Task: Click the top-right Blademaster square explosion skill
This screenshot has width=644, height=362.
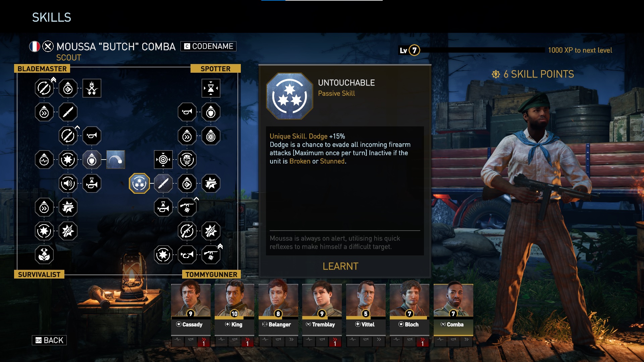Action: click(92, 88)
